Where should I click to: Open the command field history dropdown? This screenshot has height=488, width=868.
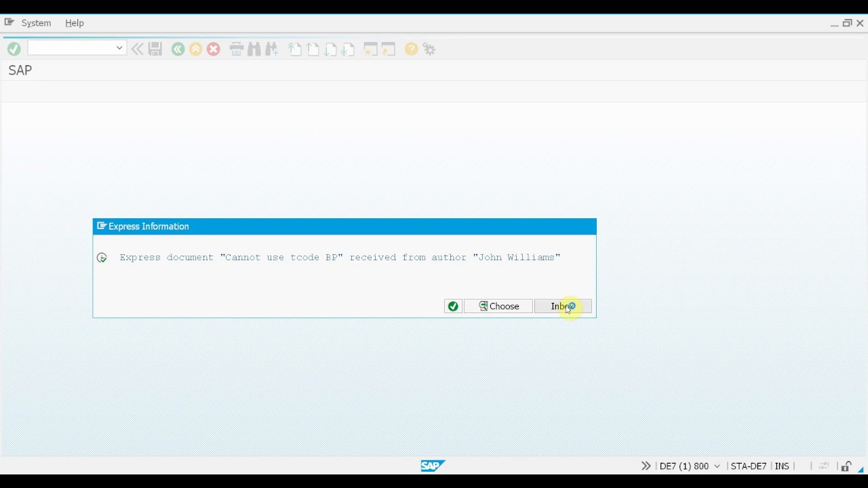[119, 48]
